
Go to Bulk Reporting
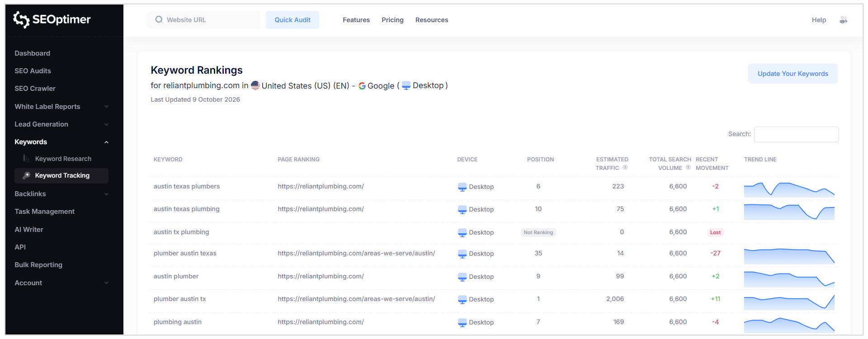pos(38,265)
